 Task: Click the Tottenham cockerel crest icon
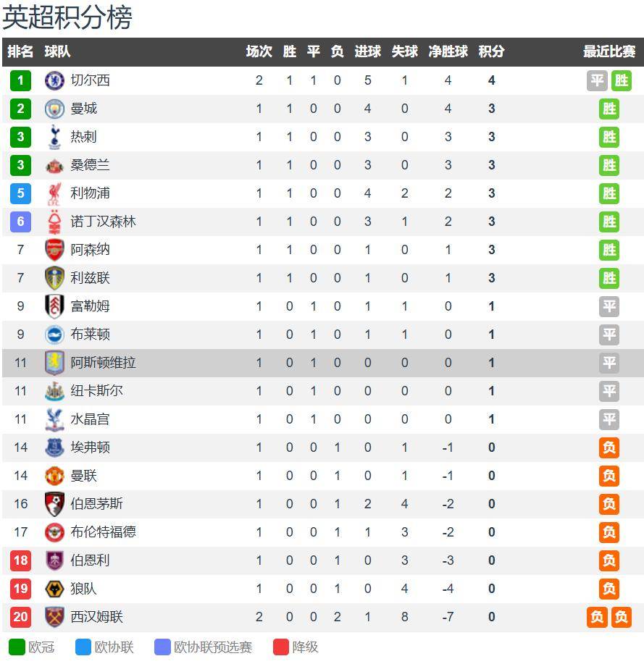[54, 137]
